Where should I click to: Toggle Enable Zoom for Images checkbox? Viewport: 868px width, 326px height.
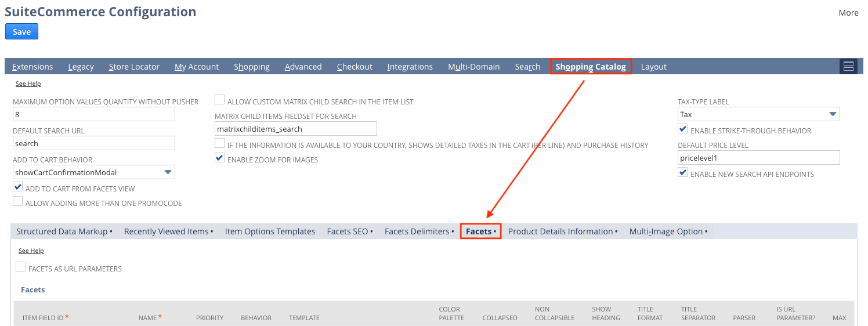pos(220,158)
